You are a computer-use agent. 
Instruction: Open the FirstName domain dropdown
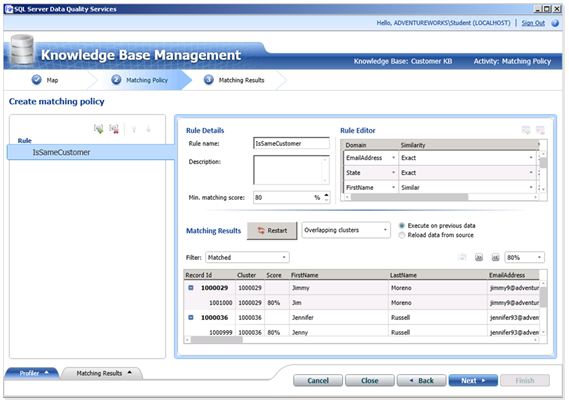pos(393,188)
